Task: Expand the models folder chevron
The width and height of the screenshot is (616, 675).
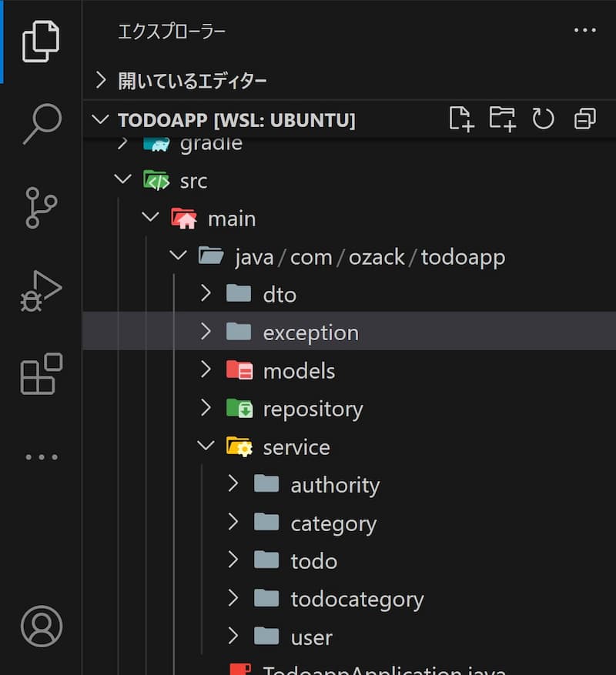Action: (206, 369)
